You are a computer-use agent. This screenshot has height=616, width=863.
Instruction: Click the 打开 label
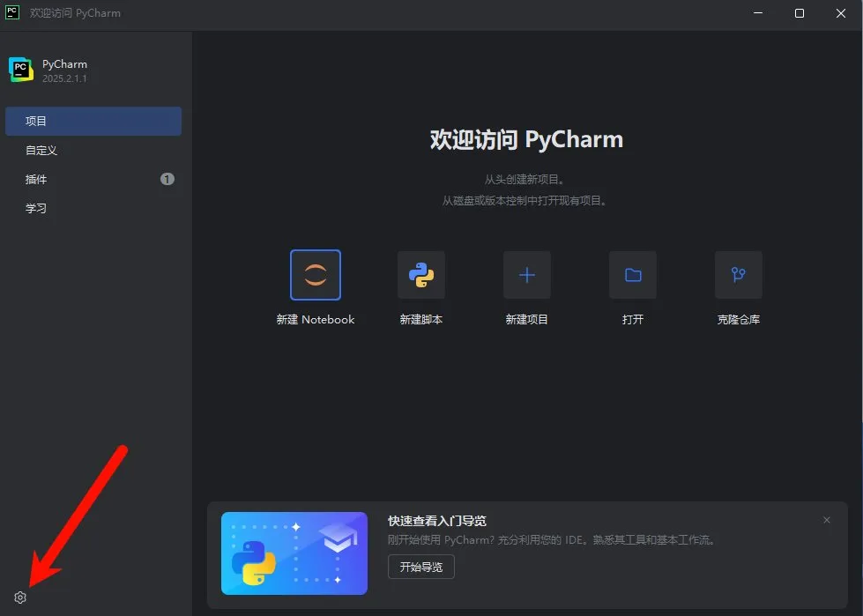click(633, 320)
